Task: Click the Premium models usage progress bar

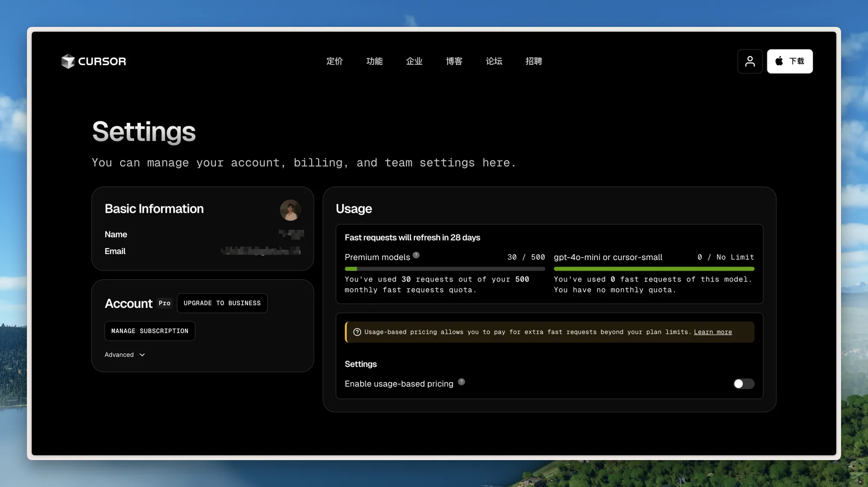Action: pyautogui.click(x=444, y=269)
